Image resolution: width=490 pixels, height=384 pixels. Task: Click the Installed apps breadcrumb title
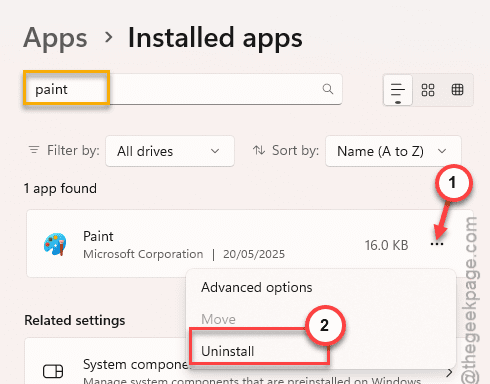(x=215, y=38)
